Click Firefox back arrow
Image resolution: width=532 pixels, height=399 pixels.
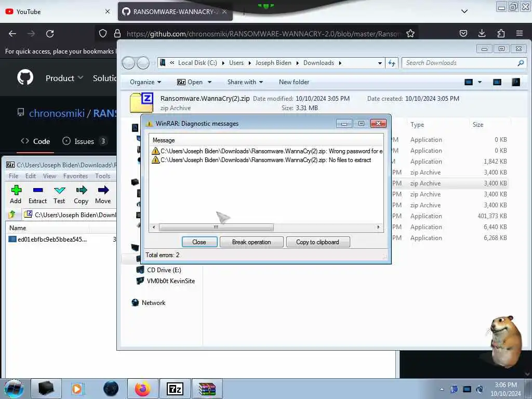point(12,34)
